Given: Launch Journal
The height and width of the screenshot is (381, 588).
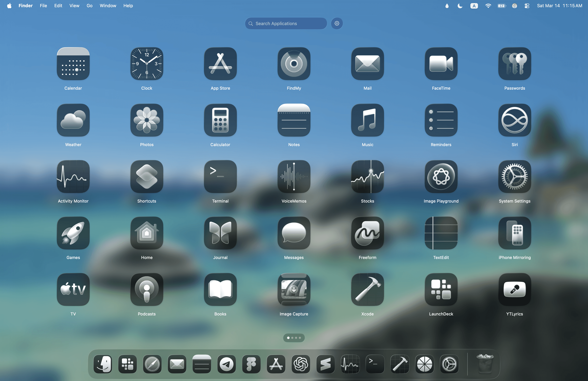Looking at the screenshot, I should (220, 233).
